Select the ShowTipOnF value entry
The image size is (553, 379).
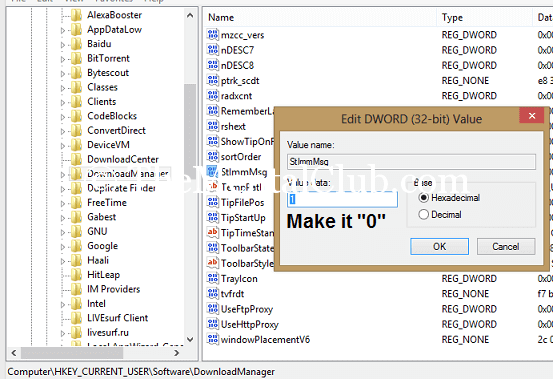(247, 141)
